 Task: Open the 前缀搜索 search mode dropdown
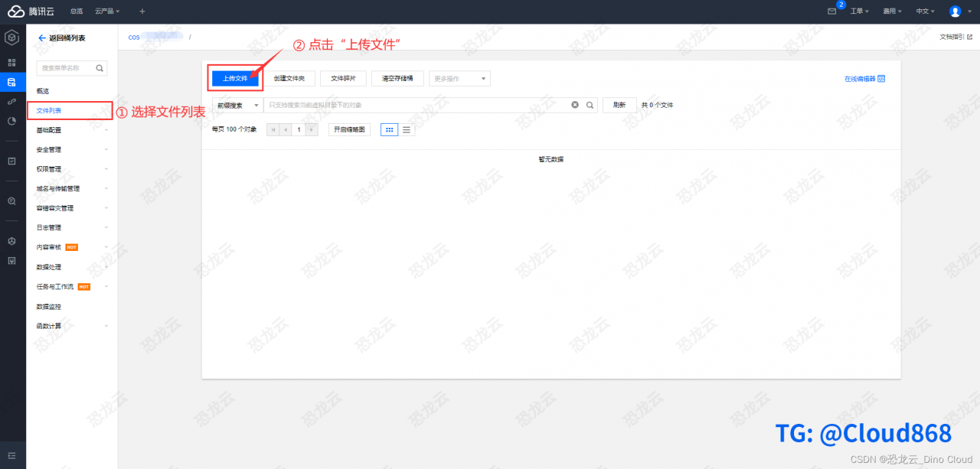click(237, 105)
